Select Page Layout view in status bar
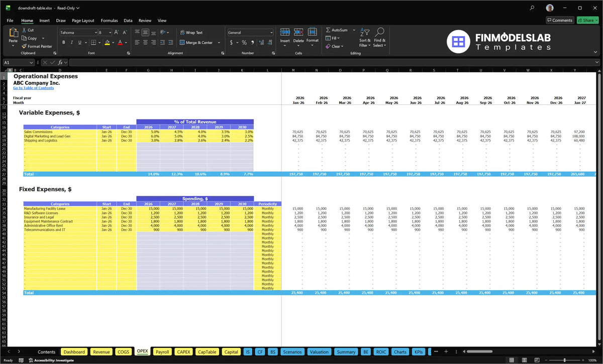Screen dimensions: 603x364 525,360
